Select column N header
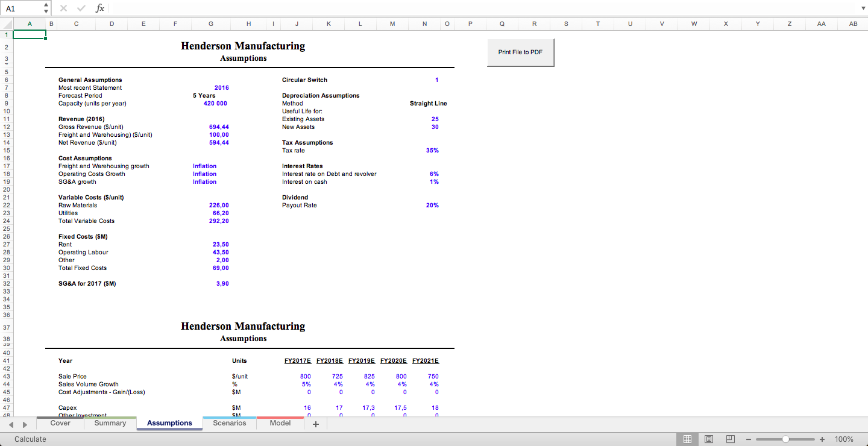Image resolution: width=868 pixels, height=446 pixels. (424, 24)
